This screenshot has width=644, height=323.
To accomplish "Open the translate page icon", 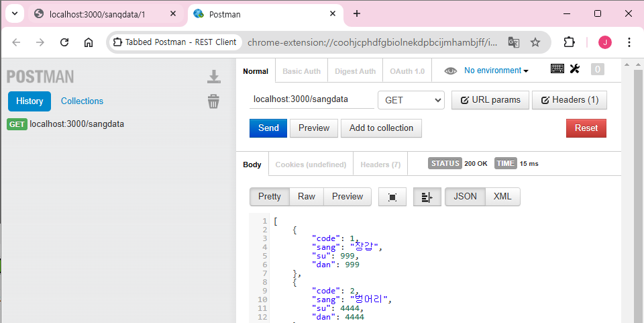I will [x=514, y=42].
